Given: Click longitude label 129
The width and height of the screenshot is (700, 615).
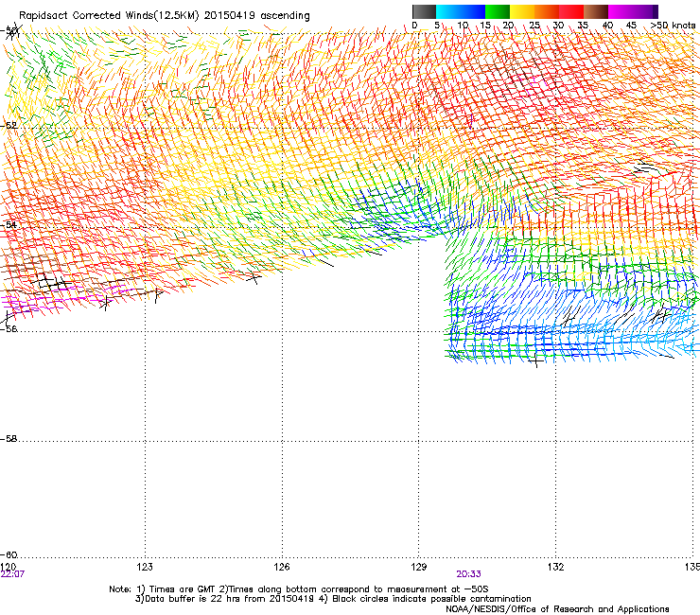Looking at the screenshot, I should (419, 567).
